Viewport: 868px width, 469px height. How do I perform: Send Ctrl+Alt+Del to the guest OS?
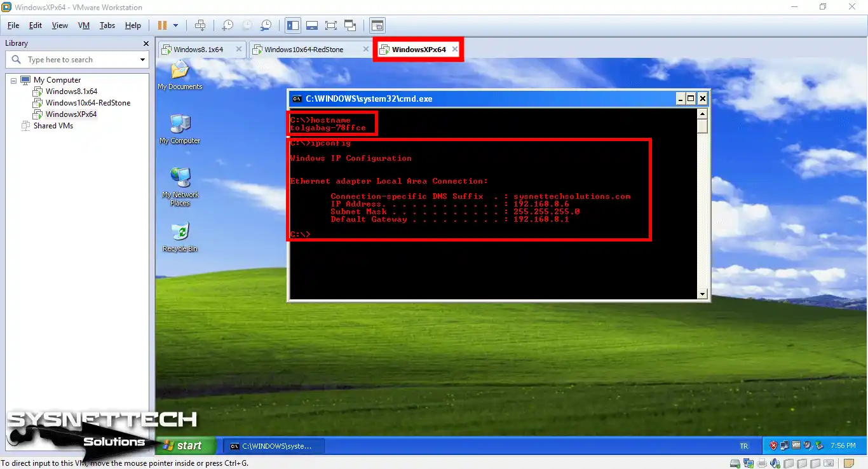point(202,25)
